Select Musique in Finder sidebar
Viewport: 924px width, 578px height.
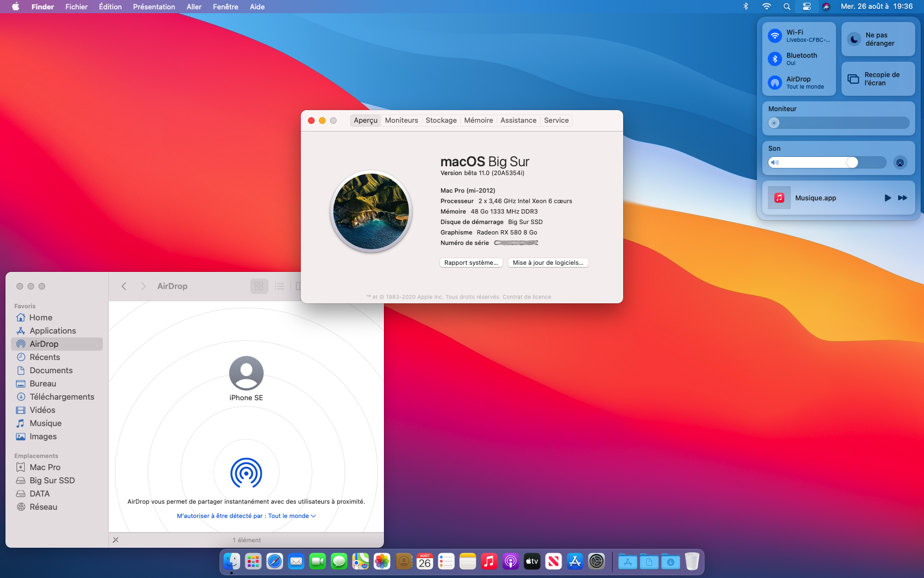(x=57, y=423)
